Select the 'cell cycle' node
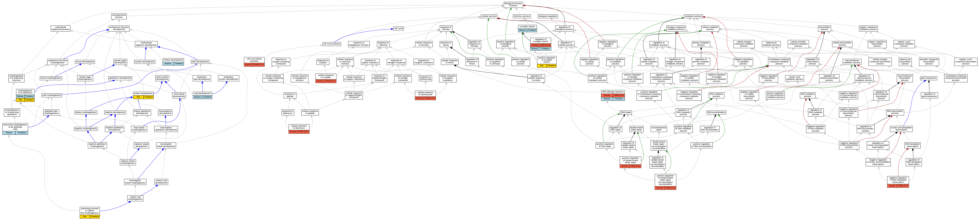This screenshot has width=980, height=220. click(398, 29)
